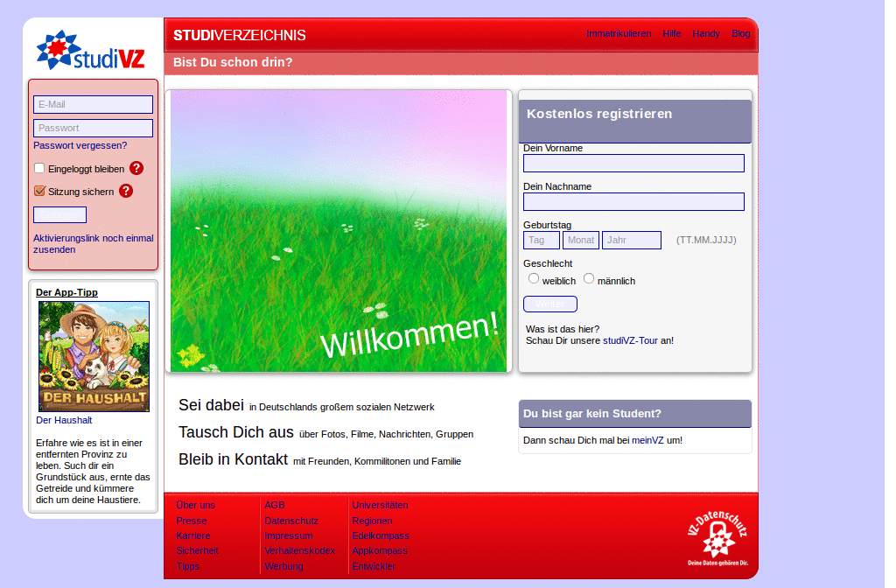Open Impressum footer link
This screenshot has width=896, height=588.
(289, 536)
